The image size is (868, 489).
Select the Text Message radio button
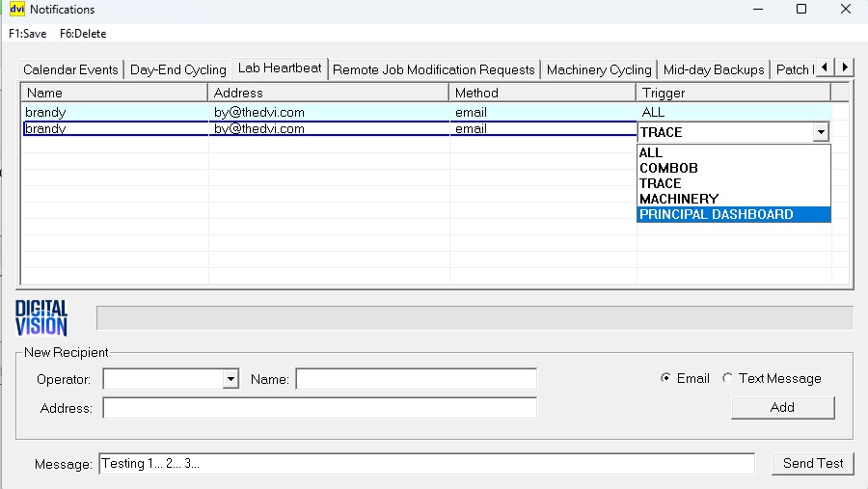728,378
